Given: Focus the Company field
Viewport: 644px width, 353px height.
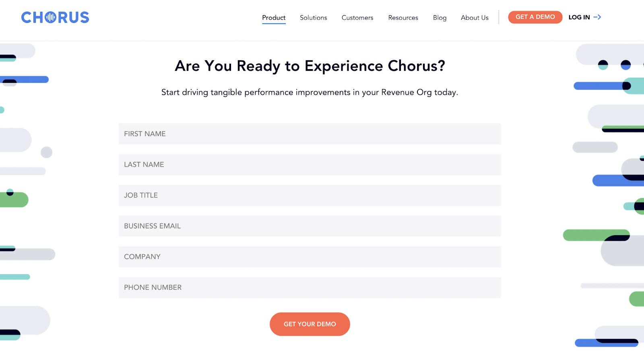Looking at the screenshot, I should [310, 257].
